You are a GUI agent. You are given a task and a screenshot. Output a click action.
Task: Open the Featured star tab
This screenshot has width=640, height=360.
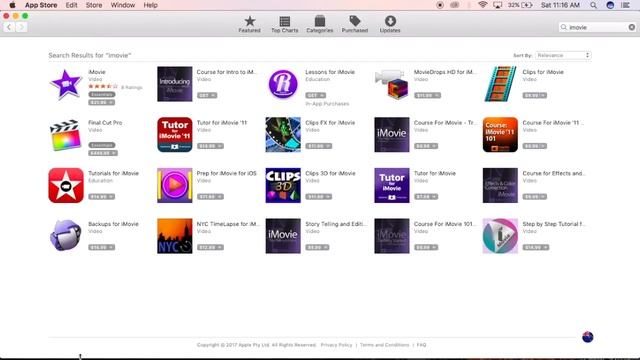coord(249,24)
